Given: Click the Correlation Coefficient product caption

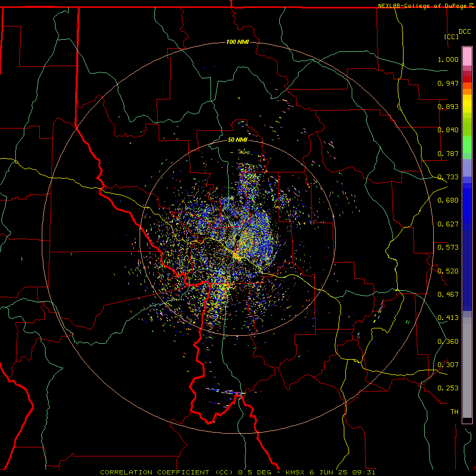Looking at the screenshot, I should 237,472.
